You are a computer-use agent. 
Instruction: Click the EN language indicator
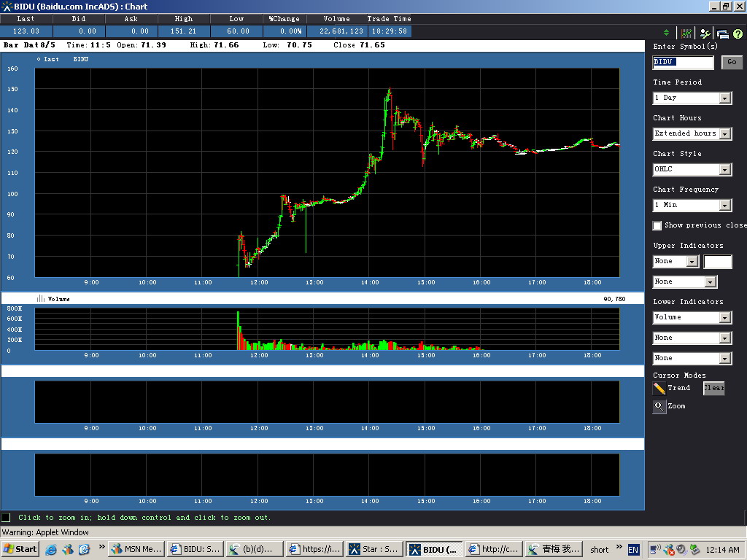pyautogui.click(x=633, y=550)
